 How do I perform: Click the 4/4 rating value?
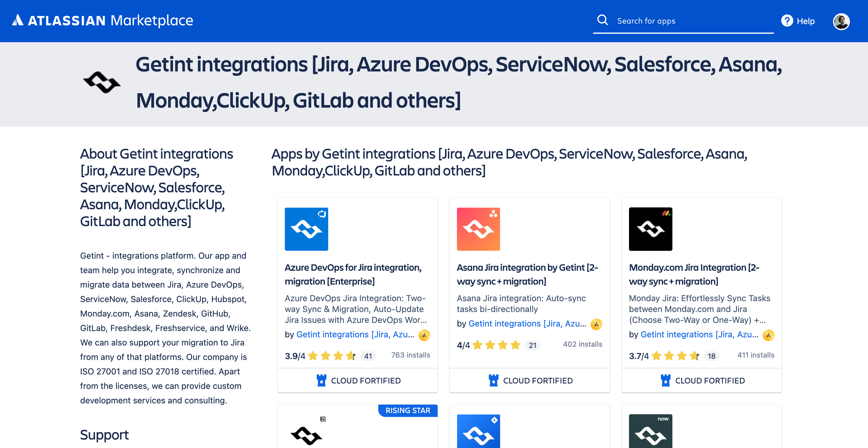coord(463,345)
